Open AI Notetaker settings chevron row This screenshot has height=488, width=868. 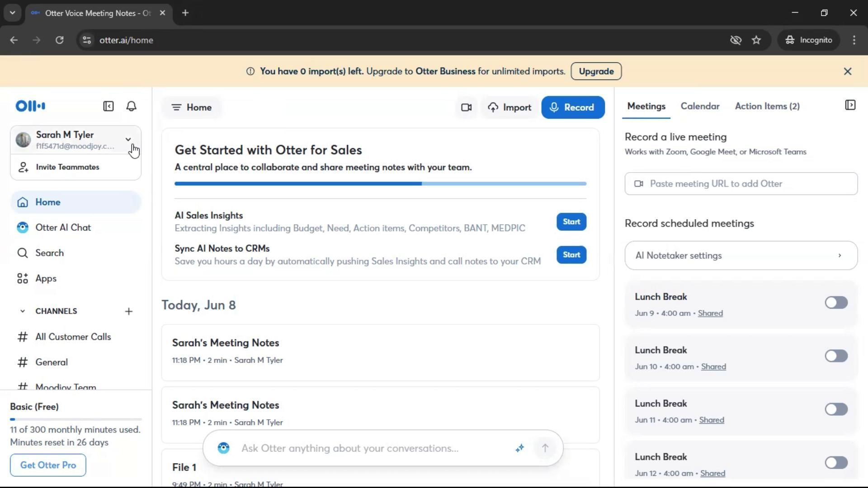click(741, 256)
